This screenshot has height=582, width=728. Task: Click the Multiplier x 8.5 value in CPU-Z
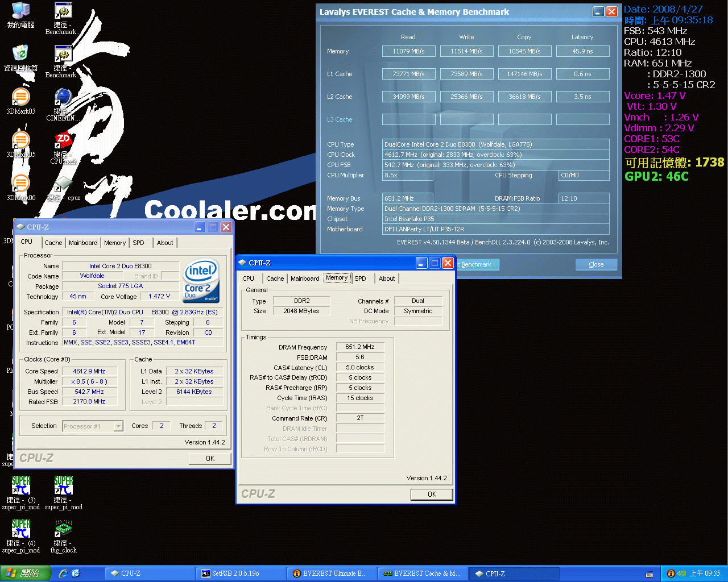pyautogui.click(x=89, y=381)
